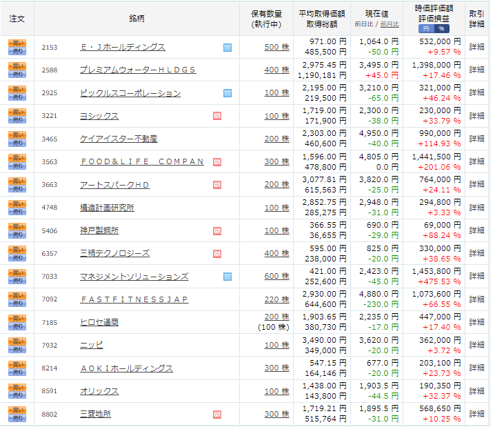The image size is (504, 427).
Task: Open the 神戸製鋼所 stock link
Action: (x=99, y=230)
